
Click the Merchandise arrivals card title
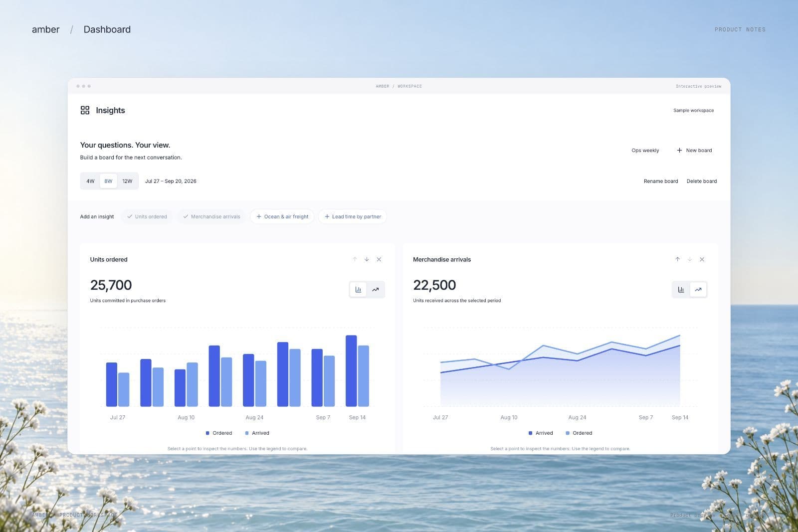tap(442, 259)
